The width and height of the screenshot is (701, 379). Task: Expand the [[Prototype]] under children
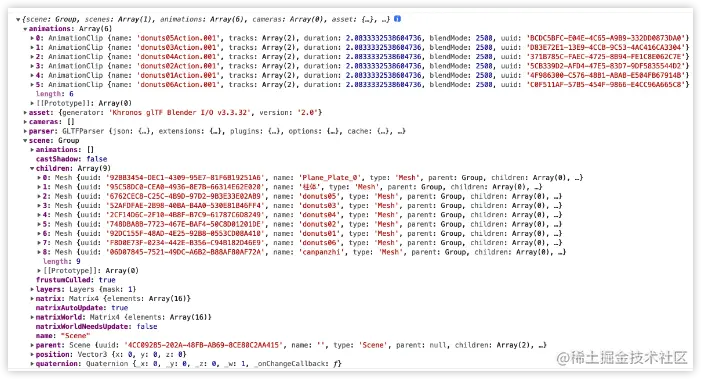coord(39,271)
